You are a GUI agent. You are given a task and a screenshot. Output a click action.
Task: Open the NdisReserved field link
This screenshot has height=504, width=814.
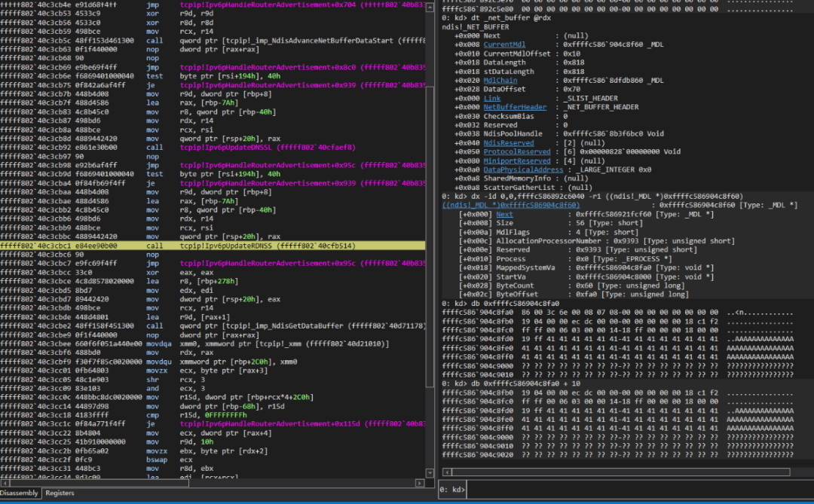508,142
